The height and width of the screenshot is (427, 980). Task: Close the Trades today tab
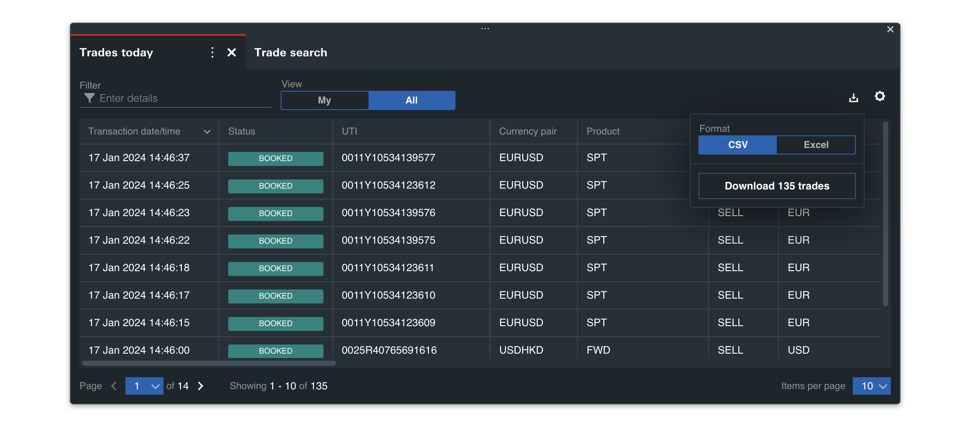[232, 53]
